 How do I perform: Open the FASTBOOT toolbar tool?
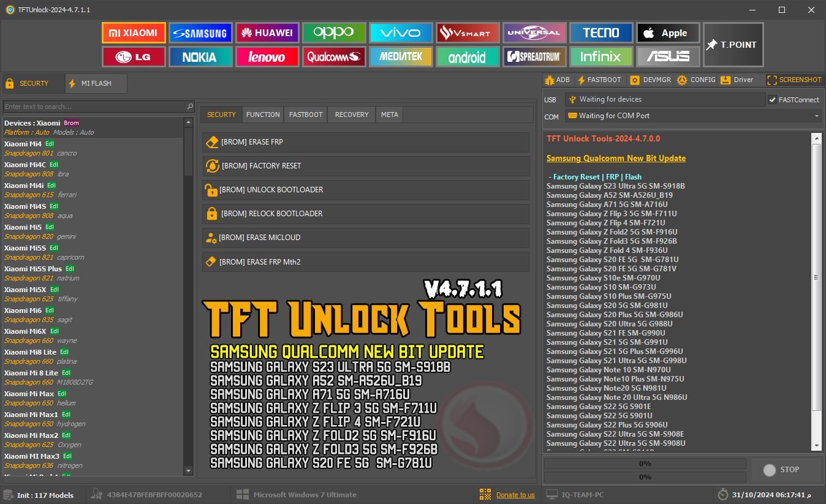(x=599, y=80)
